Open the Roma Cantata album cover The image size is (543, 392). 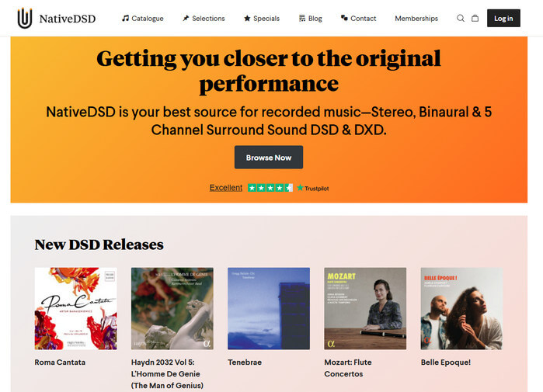click(x=75, y=308)
